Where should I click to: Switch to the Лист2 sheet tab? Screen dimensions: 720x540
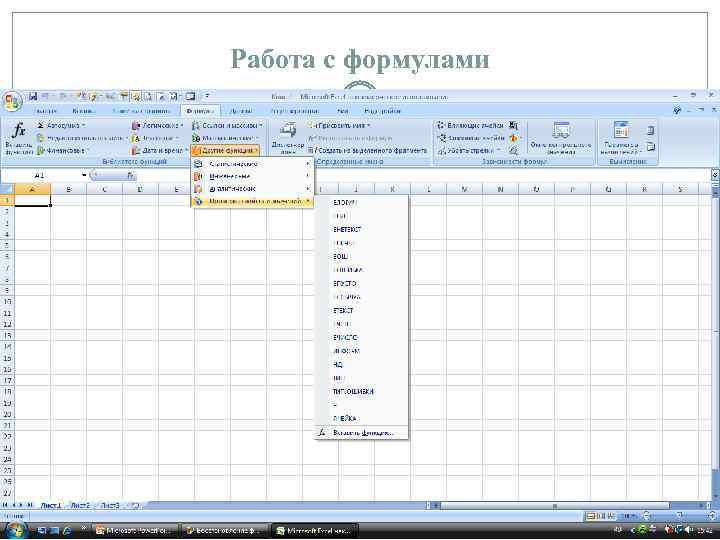point(80,505)
